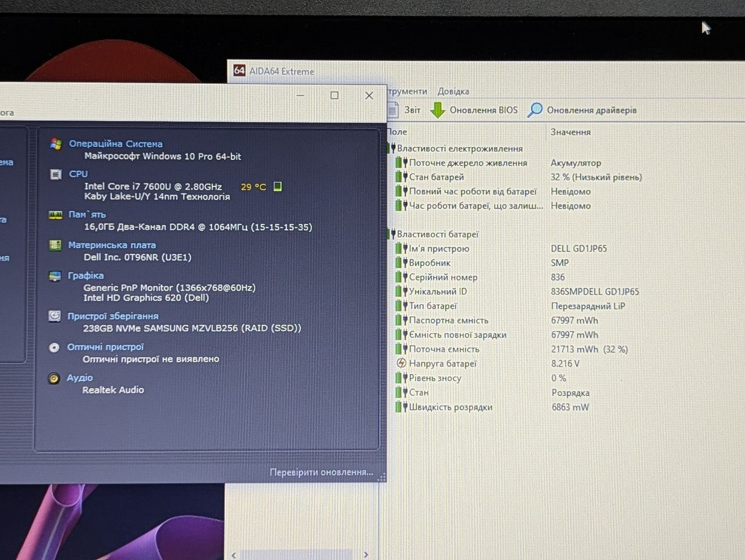745x560 pixels.
Task: Click the audio speaker icon
Action: coord(54,379)
